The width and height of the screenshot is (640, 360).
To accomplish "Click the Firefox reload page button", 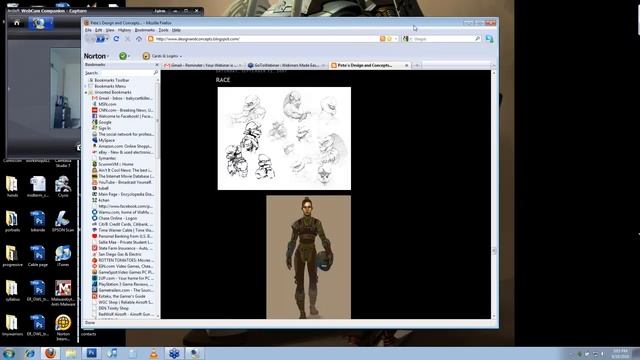I will pos(116,39).
